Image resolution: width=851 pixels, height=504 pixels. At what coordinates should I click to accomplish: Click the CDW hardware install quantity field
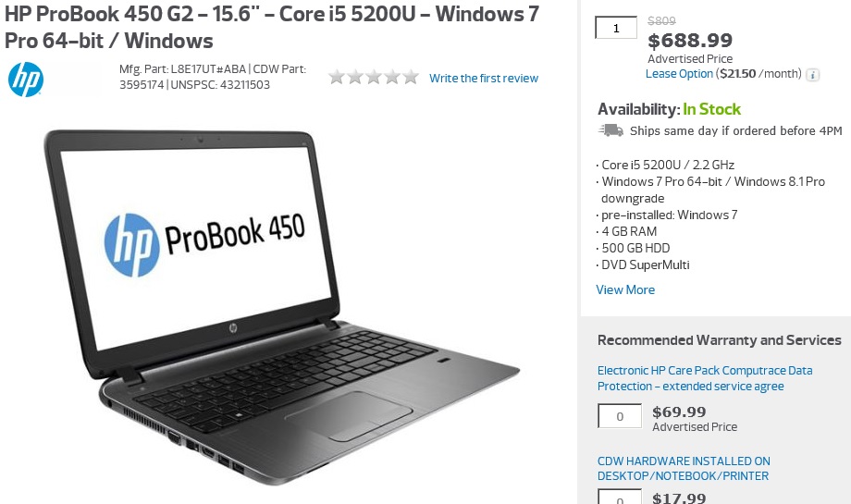tap(620, 497)
